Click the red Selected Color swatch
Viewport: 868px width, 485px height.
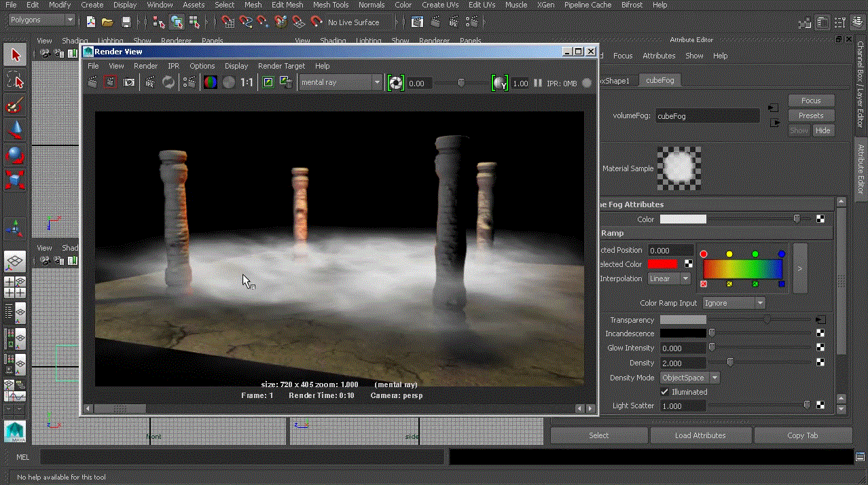[662, 264]
